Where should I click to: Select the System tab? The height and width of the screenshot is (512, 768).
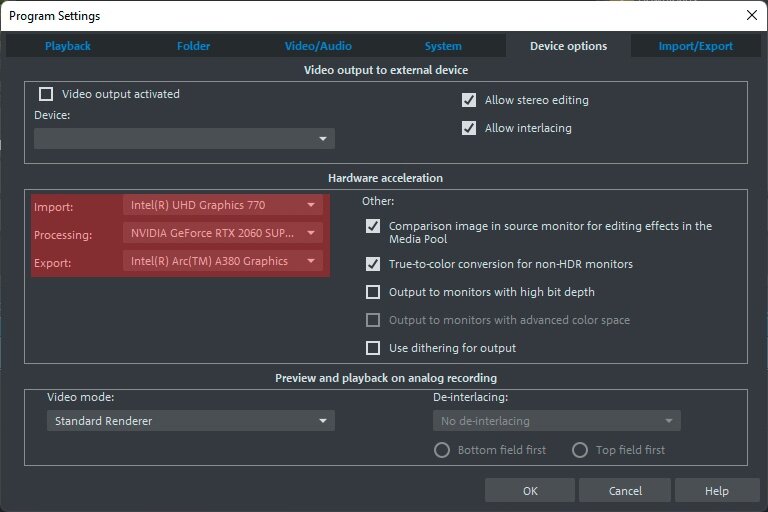pos(443,46)
